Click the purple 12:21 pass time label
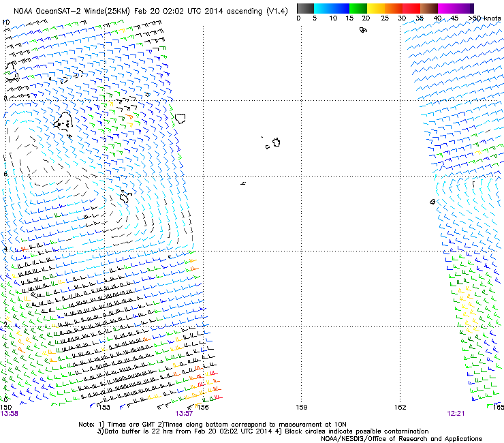The height and width of the screenshot is (443, 504). pyautogui.click(x=456, y=414)
